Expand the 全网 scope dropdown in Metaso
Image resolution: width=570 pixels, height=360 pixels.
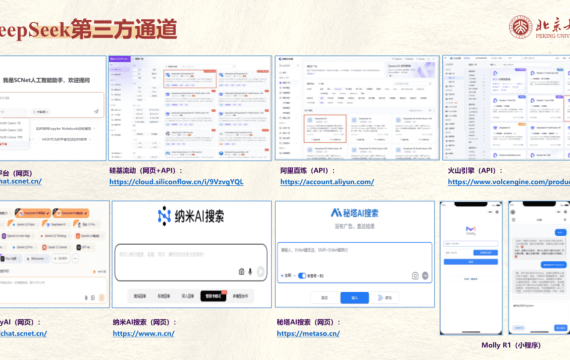289,276
